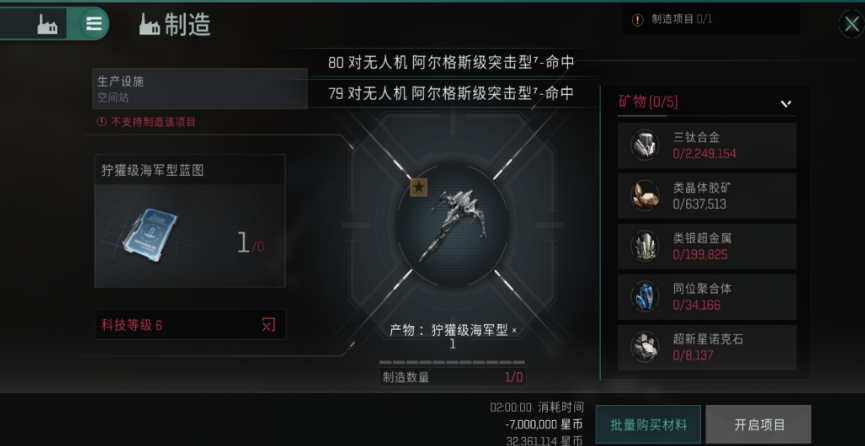Select the 狞獾级海军型蓝图 blueprint card
Screen dimensions: 865x446
tap(190, 221)
